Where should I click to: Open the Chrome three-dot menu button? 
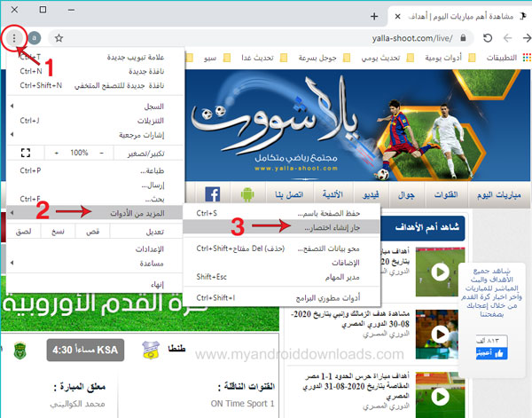[x=14, y=38]
